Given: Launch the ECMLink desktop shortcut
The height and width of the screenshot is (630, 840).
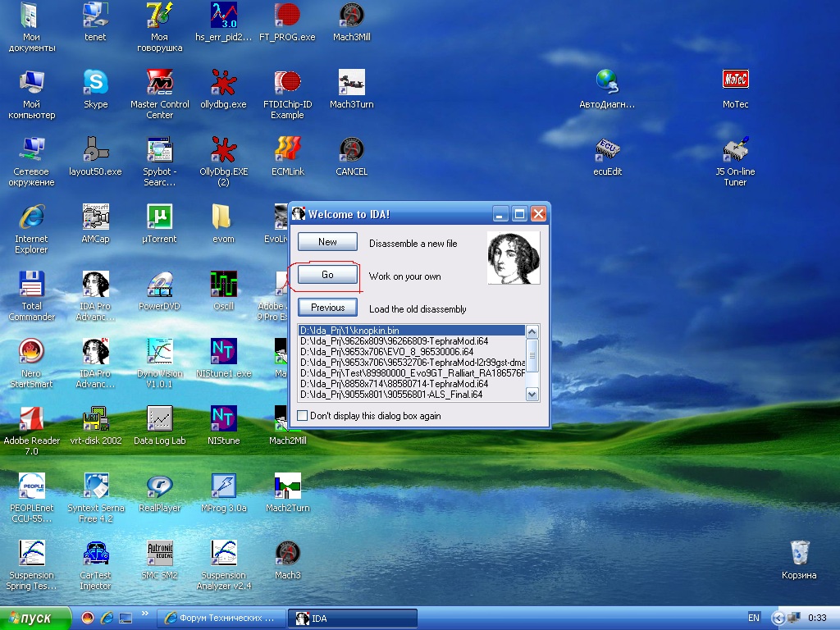Looking at the screenshot, I should [x=287, y=149].
